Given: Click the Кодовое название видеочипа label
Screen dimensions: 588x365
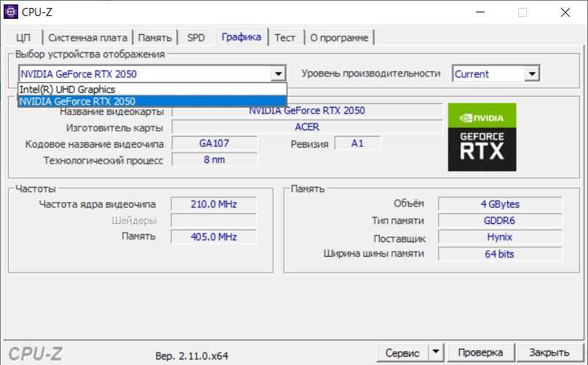Looking at the screenshot, I should point(95,144).
